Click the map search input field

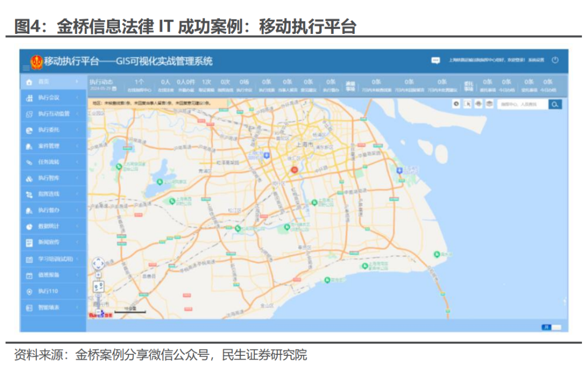[523, 104]
